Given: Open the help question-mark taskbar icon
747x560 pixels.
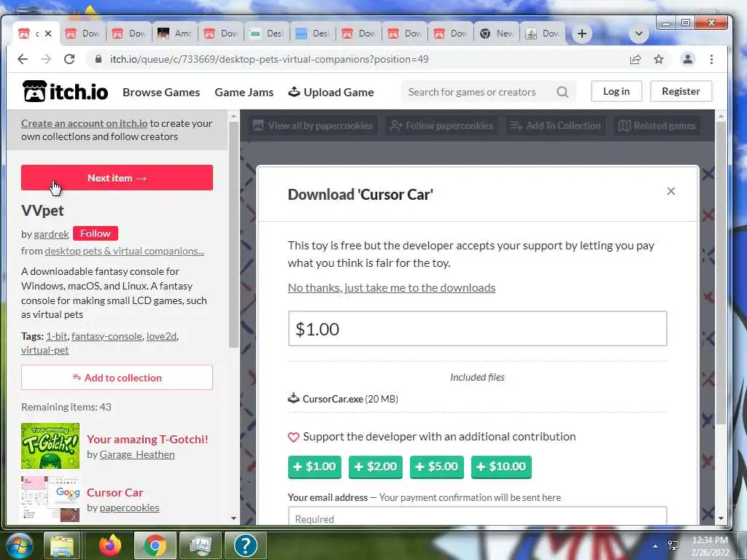Looking at the screenshot, I should click(x=245, y=545).
